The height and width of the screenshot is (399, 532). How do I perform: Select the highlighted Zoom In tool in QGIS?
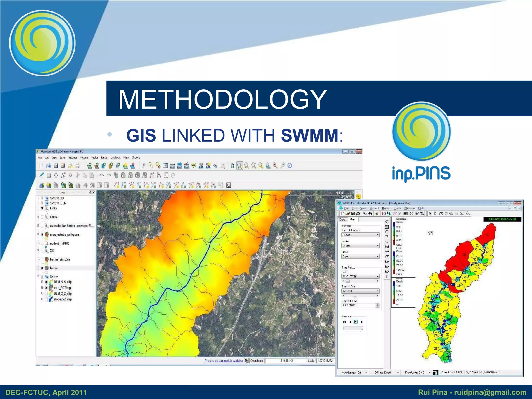[240, 166]
